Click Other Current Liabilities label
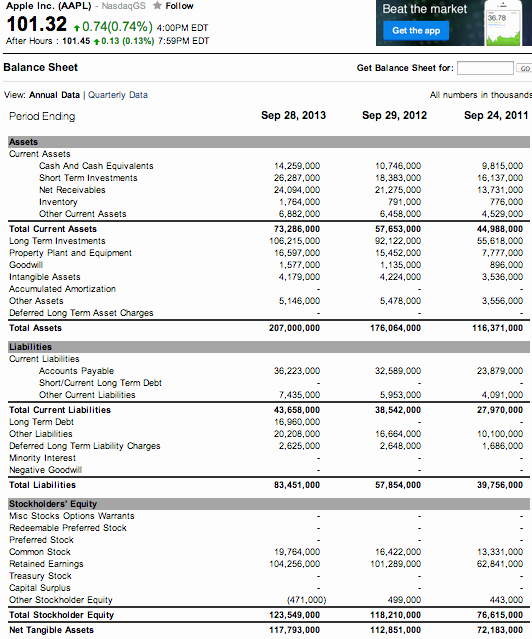This screenshot has height=639, width=532. click(x=87, y=395)
